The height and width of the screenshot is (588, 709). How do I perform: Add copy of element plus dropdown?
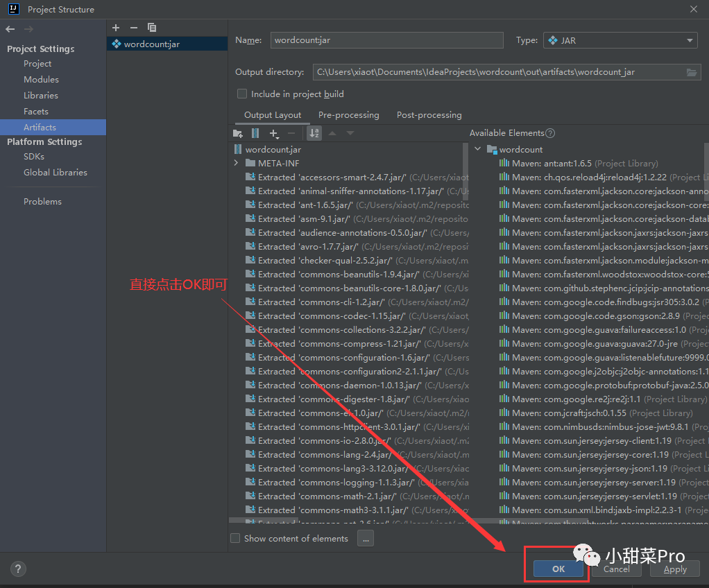click(x=274, y=133)
